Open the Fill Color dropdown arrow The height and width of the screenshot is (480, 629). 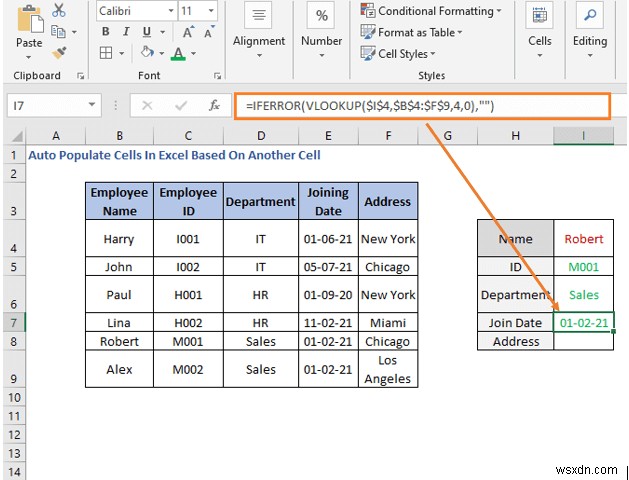click(x=162, y=53)
